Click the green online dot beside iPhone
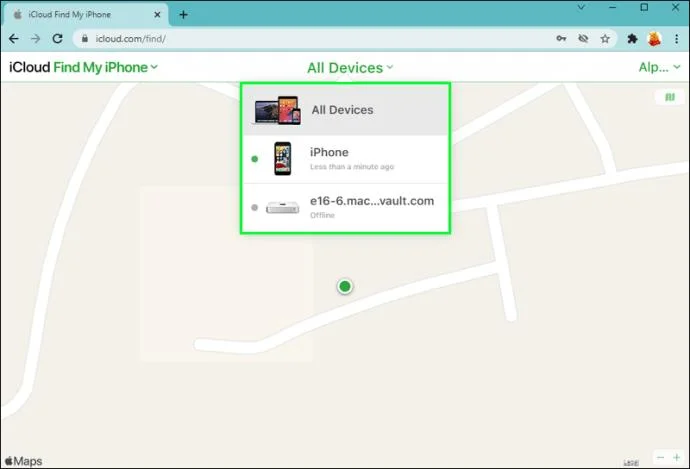This screenshot has height=469, width=690. tap(254, 159)
